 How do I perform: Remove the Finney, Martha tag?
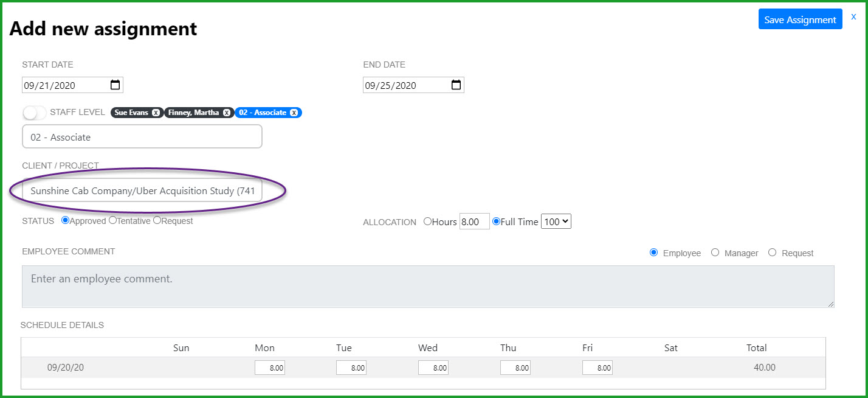click(227, 113)
